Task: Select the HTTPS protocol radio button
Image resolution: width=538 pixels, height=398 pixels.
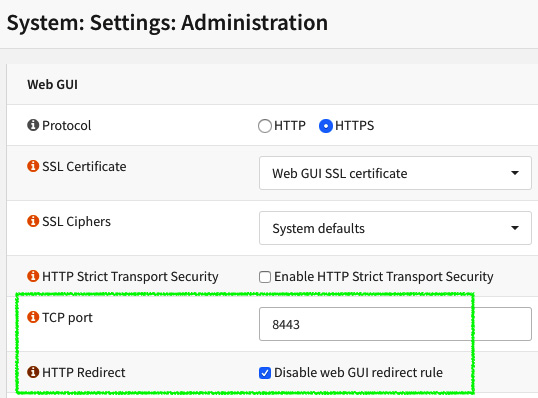Action: 326,126
